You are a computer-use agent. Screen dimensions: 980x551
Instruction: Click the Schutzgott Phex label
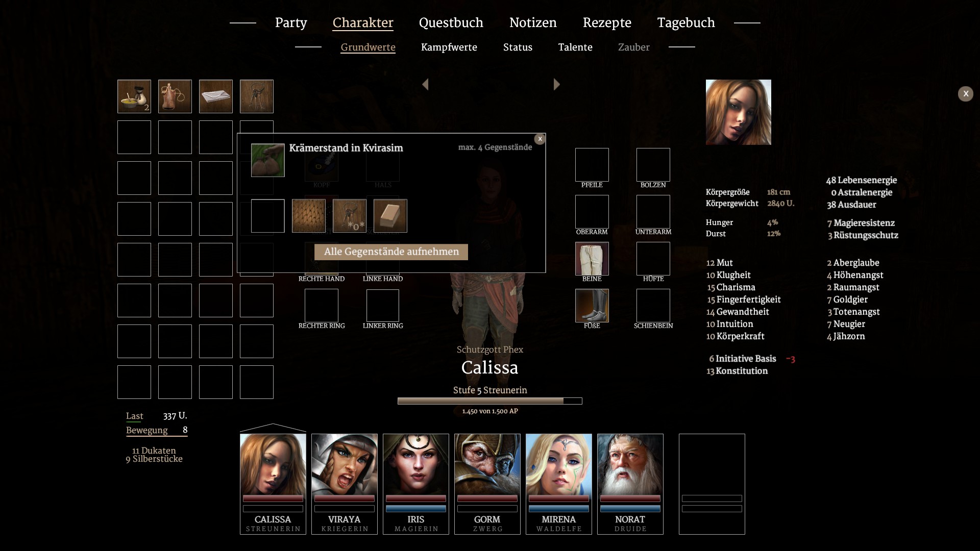tap(490, 349)
